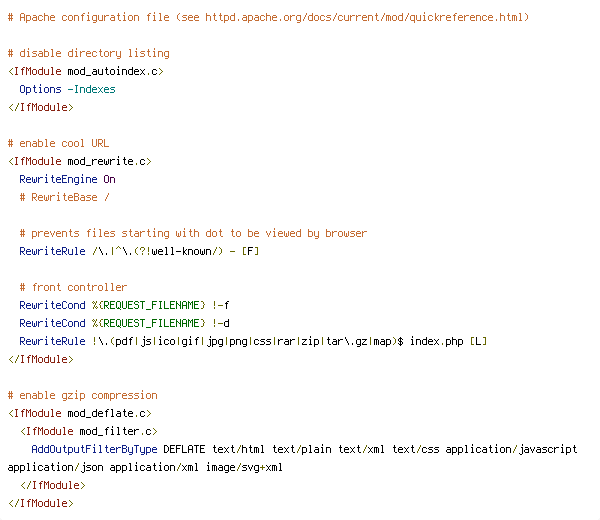Click the 'enable cool URL' comment
Screen dimensions: 600x520
point(59,143)
